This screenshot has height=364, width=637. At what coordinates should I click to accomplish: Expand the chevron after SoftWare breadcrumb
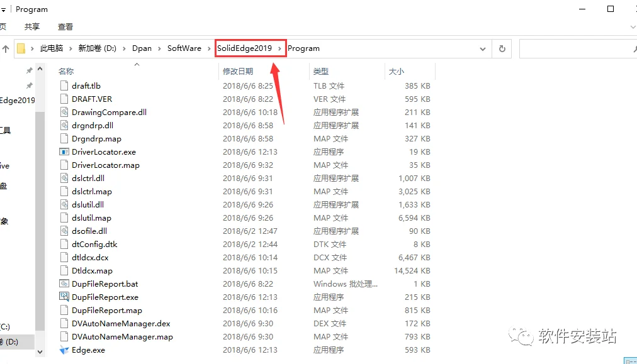coord(209,48)
